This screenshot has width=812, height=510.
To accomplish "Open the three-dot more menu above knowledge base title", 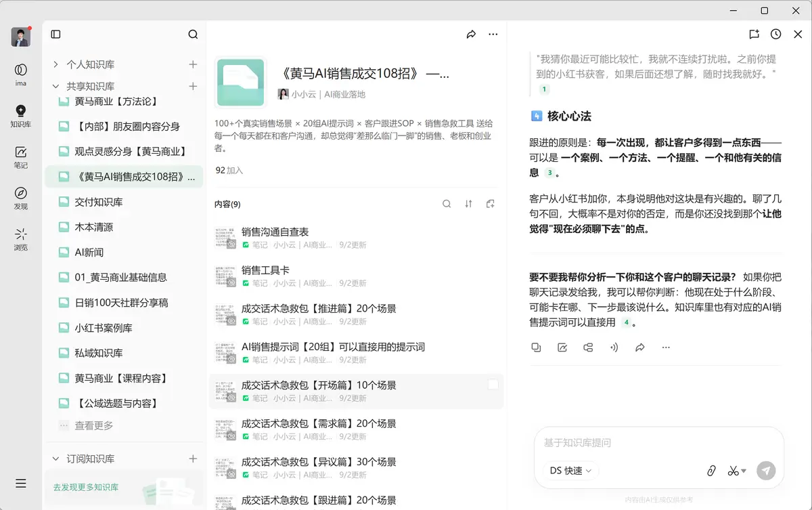I will 493,35.
